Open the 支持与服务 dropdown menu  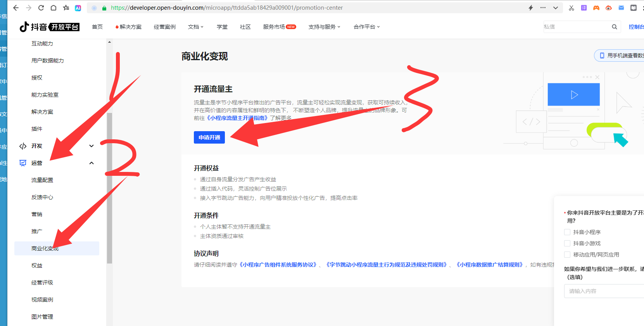click(325, 27)
